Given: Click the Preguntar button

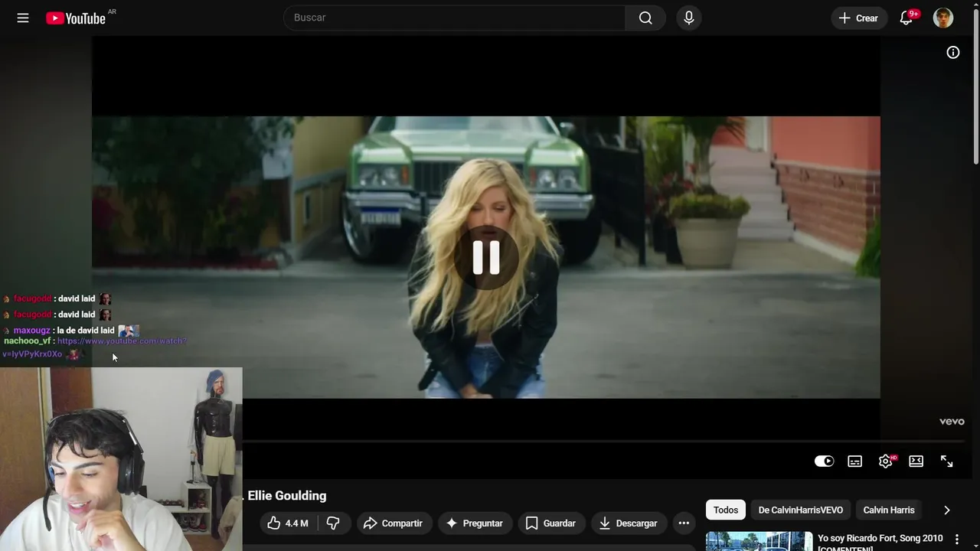Looking at the screenshot, I should pyautogui.click(x=475, y=523).
